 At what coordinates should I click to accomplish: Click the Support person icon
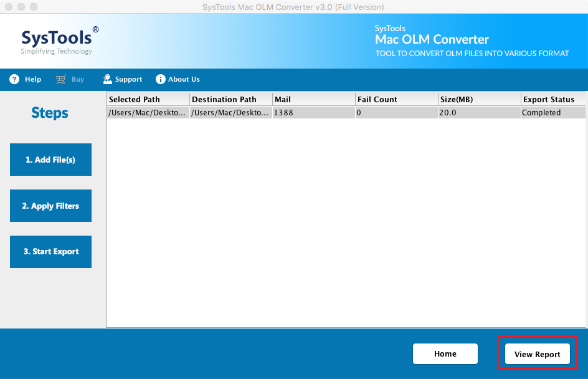coord(108,79)
